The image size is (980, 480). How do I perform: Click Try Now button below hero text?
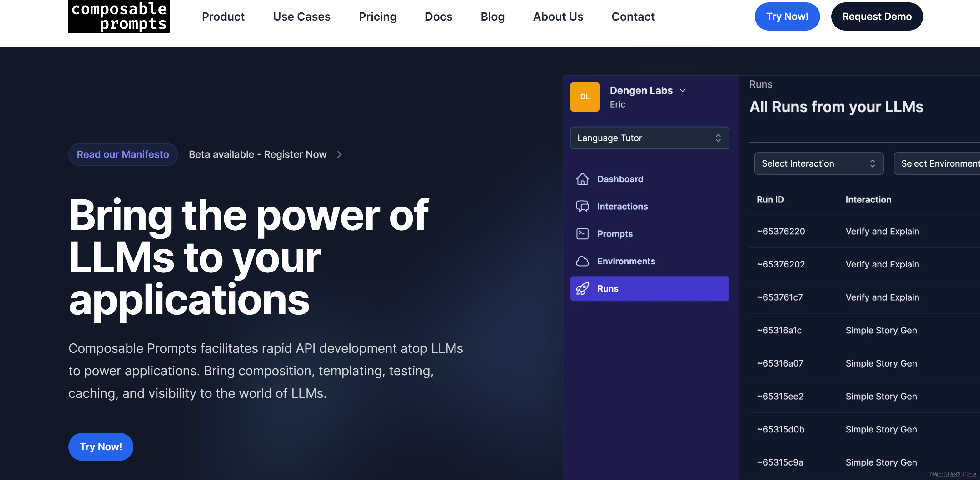pyautogui.click(x=100, y=447)
